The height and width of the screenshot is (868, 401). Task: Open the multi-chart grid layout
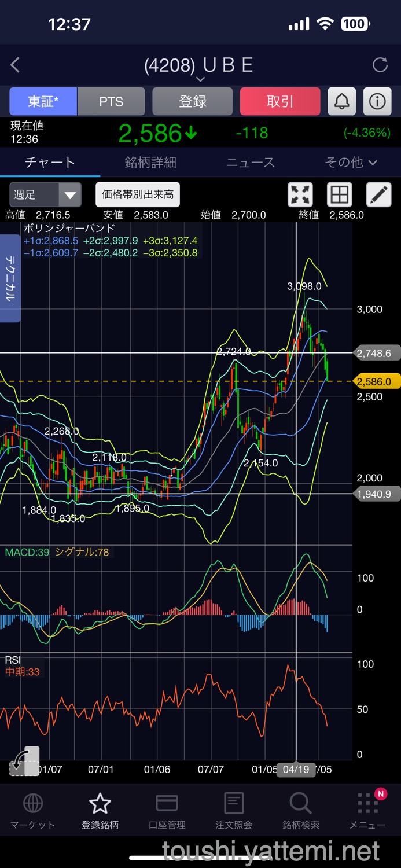tap(340, 194)
